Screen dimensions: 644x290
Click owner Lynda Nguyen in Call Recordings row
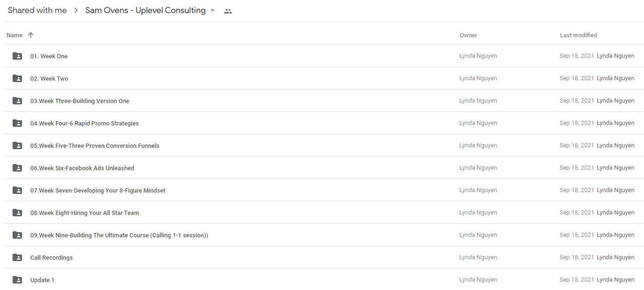tap(478, 257)
